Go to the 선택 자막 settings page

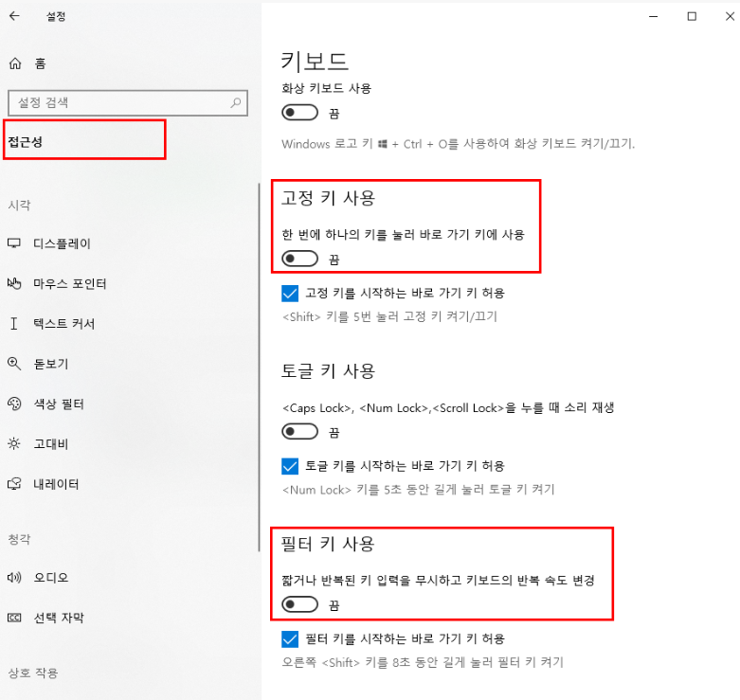[x=58, y=618]
